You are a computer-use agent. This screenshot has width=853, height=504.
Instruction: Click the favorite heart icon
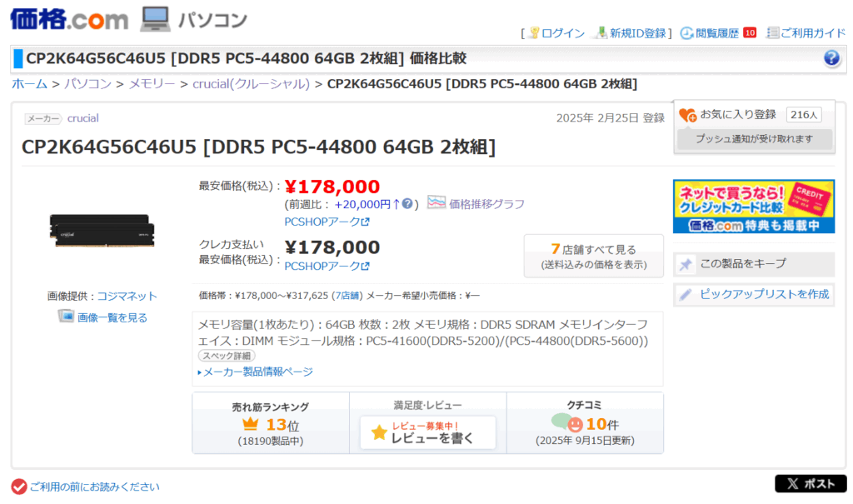pyautogui.click(x=687, y=115)
